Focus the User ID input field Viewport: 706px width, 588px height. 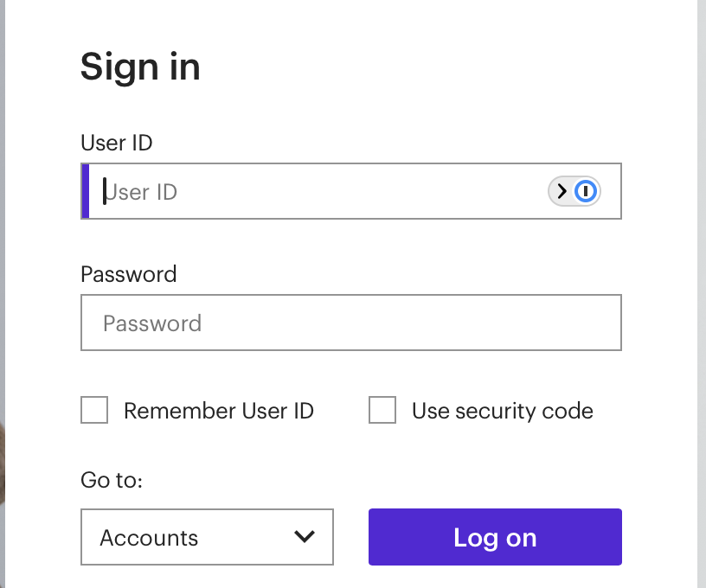[351, 191]
